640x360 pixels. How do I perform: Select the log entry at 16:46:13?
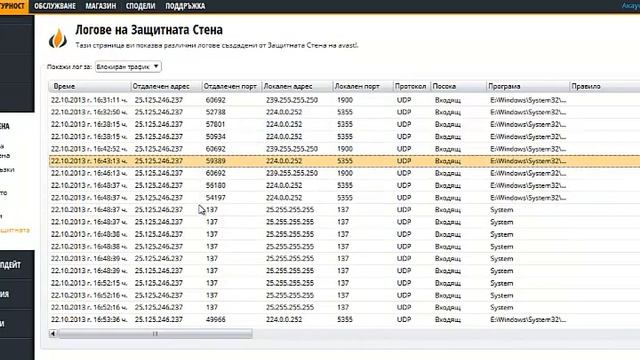pos(344,173)
